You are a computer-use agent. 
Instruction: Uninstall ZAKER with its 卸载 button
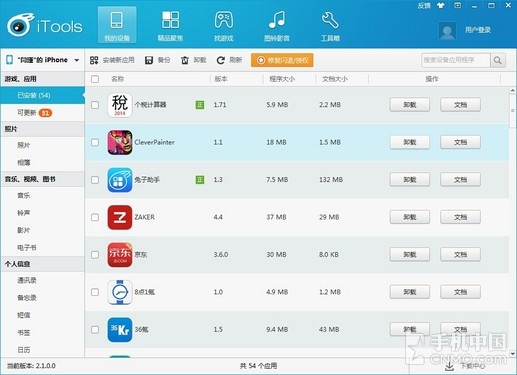[410, 217]
